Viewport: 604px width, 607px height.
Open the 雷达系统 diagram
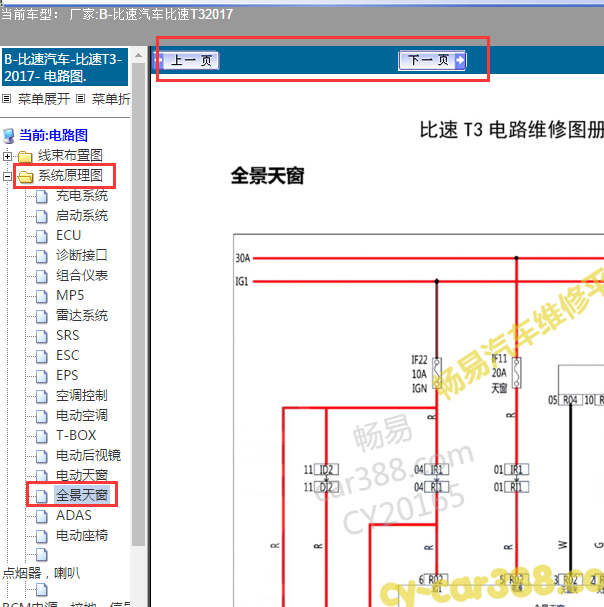82,316
